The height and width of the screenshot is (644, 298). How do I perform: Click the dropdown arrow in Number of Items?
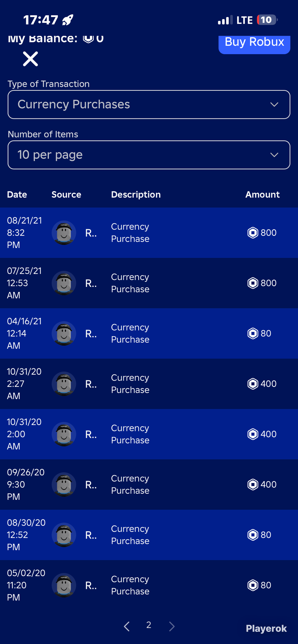(274, 155)
